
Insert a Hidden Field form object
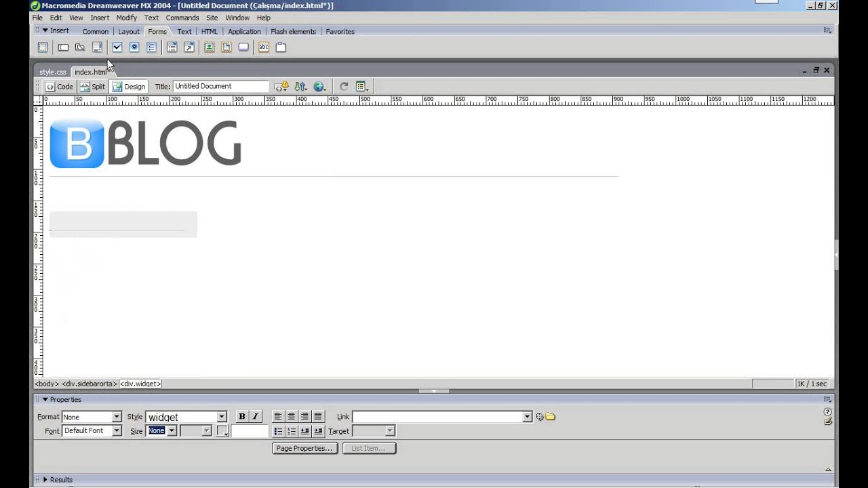pos(80,47)
